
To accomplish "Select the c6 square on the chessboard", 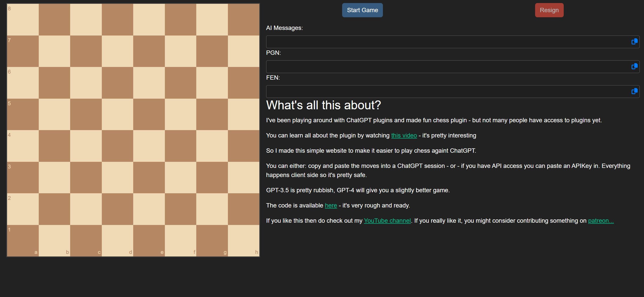I will [86, 83].
